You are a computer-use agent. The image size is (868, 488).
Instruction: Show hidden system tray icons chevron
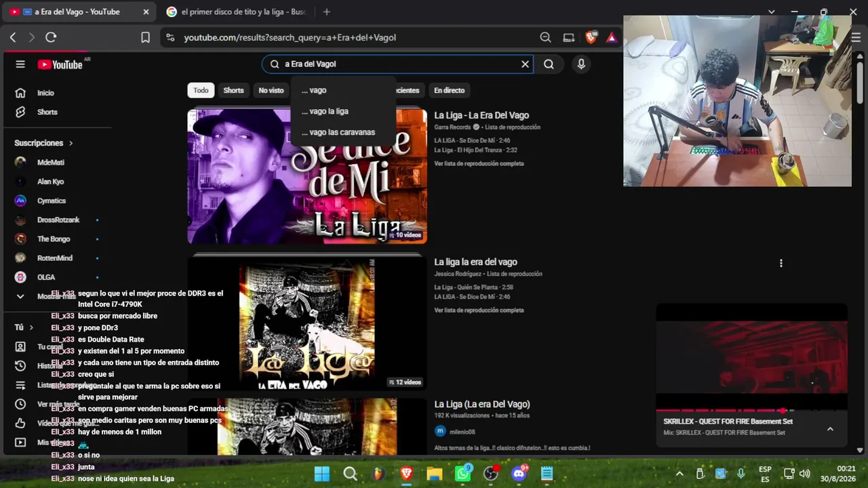[679, 473]
